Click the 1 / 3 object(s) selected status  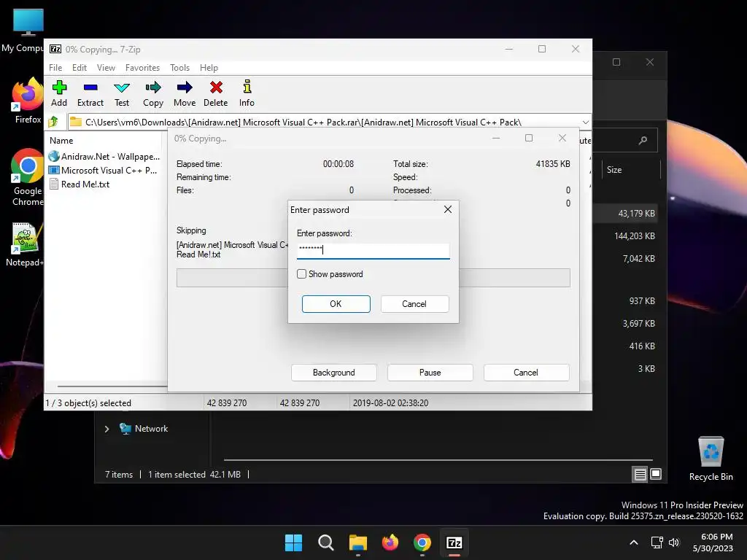point(88,402)
